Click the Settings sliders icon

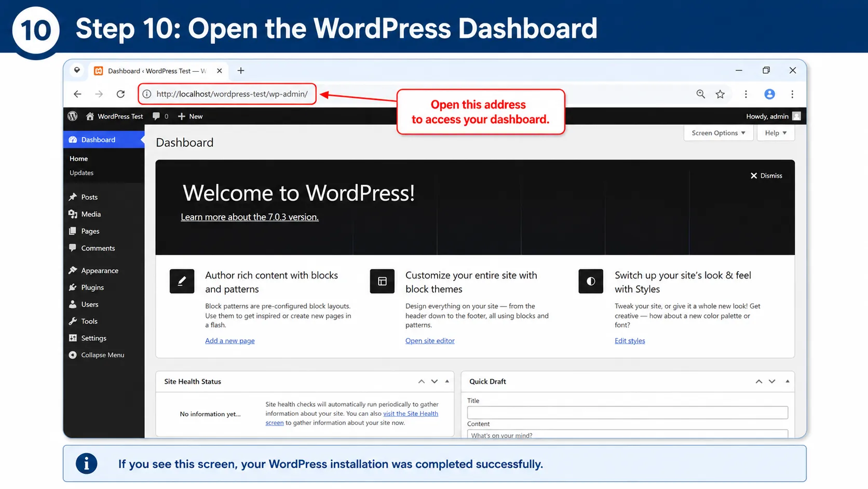[x=73, y=338]
